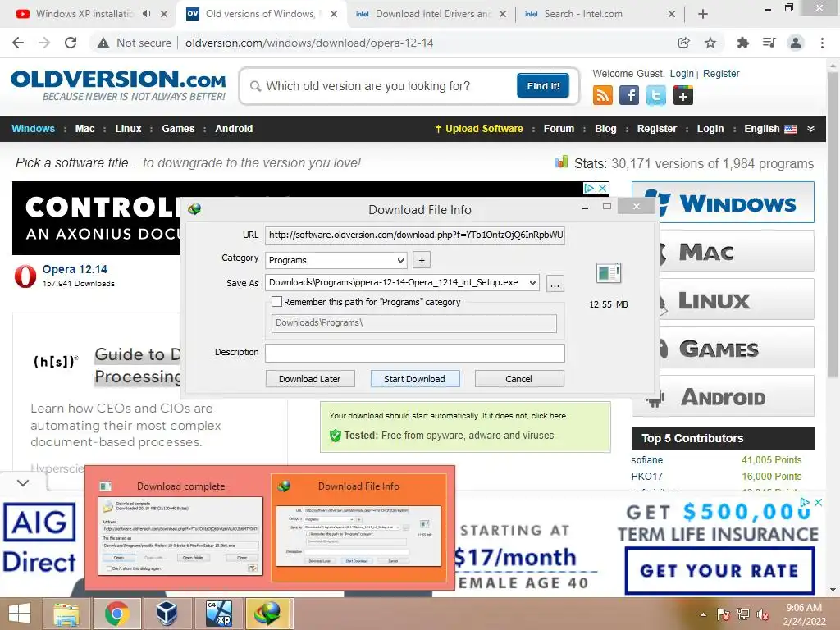The width and height of the screenshot is (840, 630).
Task: Reload the oldversion.com page
Action: click(x=71, y=43)
